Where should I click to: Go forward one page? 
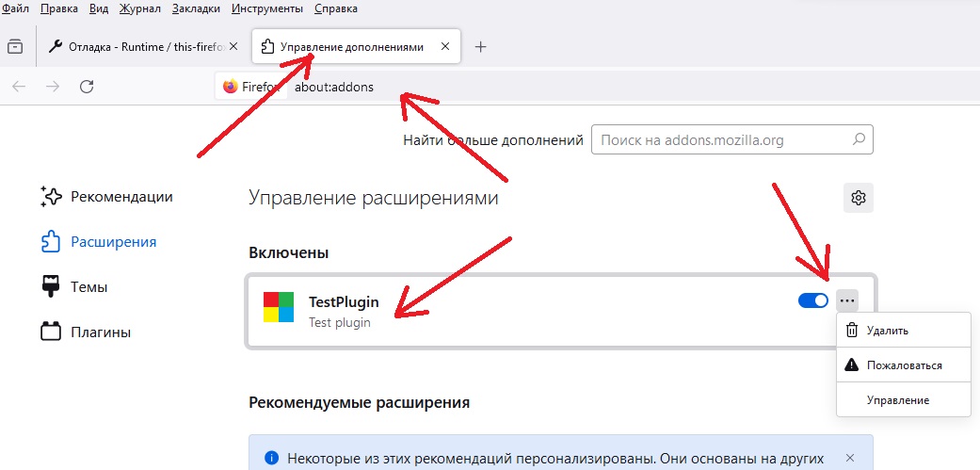tap(53, 87)
